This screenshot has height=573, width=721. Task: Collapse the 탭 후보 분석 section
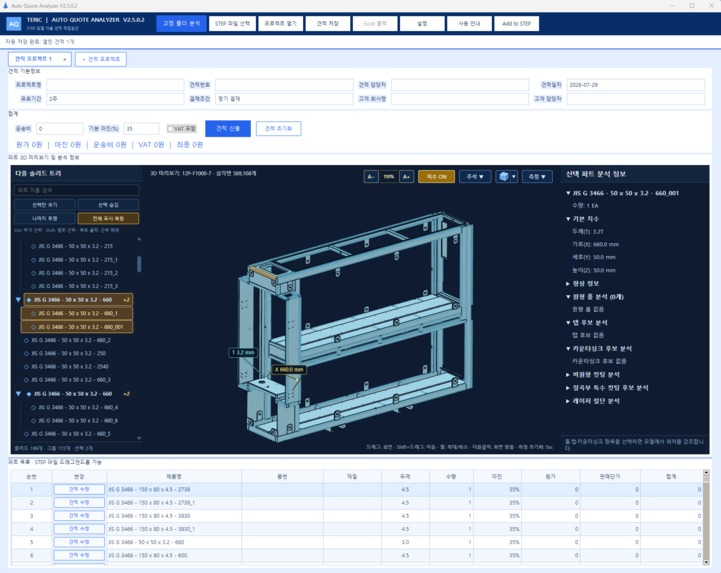click(568, 323)
